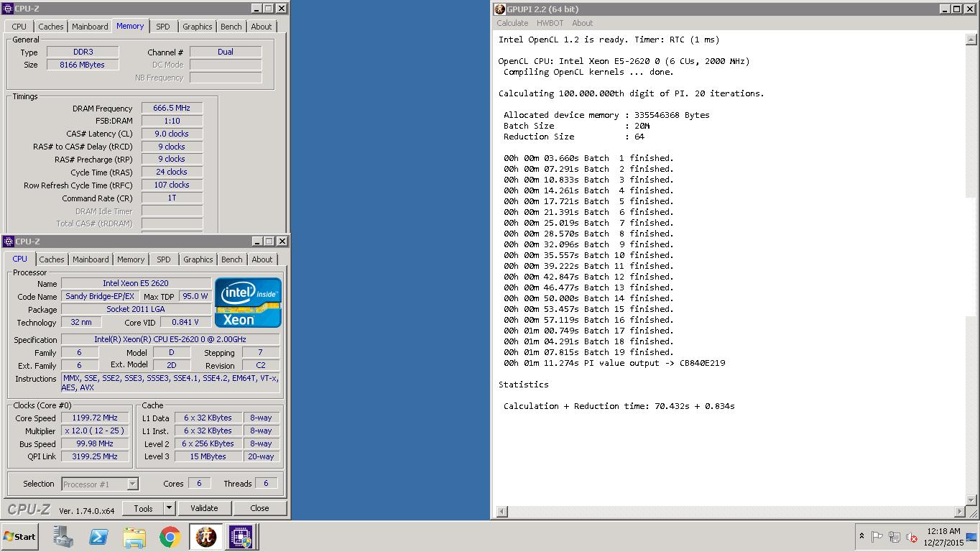Open the About menu in GPUPI
980x552 pixels.
(x=582, y=23)
